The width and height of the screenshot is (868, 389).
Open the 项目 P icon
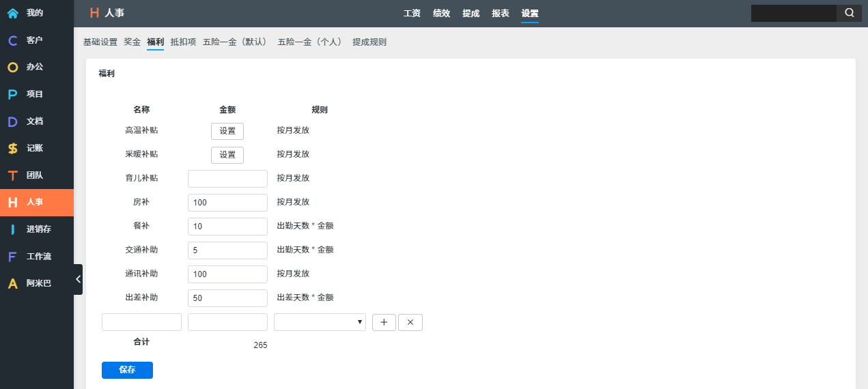click(12, 94)
